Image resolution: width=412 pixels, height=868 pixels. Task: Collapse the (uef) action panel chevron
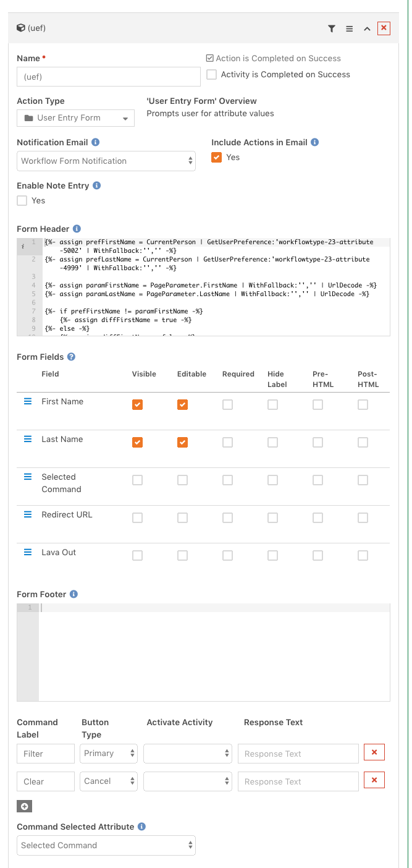coord(367,28)
